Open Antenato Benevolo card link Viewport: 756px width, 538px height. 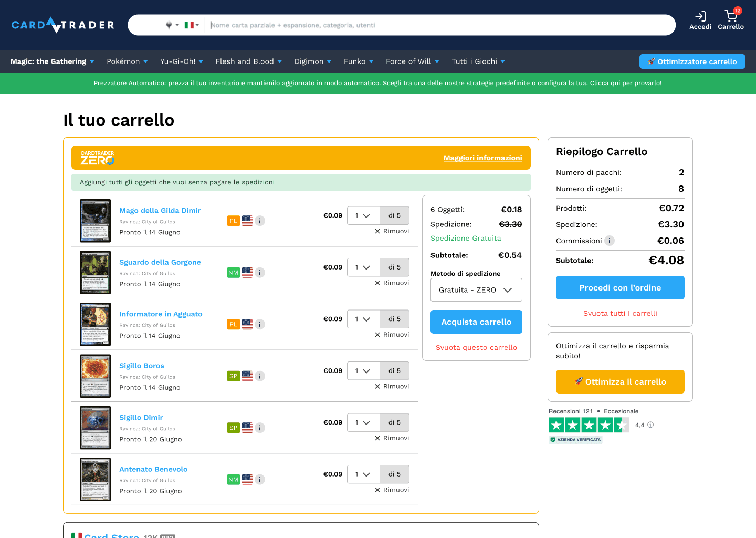pos(153,469)
